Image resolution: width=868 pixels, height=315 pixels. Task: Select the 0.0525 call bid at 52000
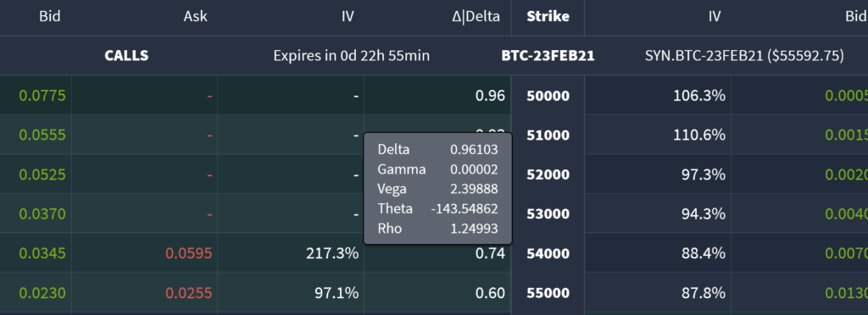point(42,174)
